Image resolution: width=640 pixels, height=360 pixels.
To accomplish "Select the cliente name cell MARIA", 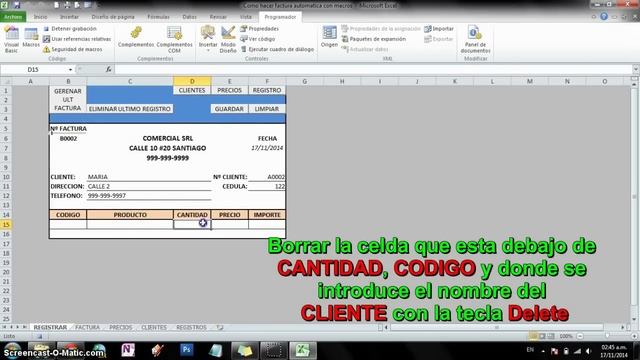I will 149,177.
